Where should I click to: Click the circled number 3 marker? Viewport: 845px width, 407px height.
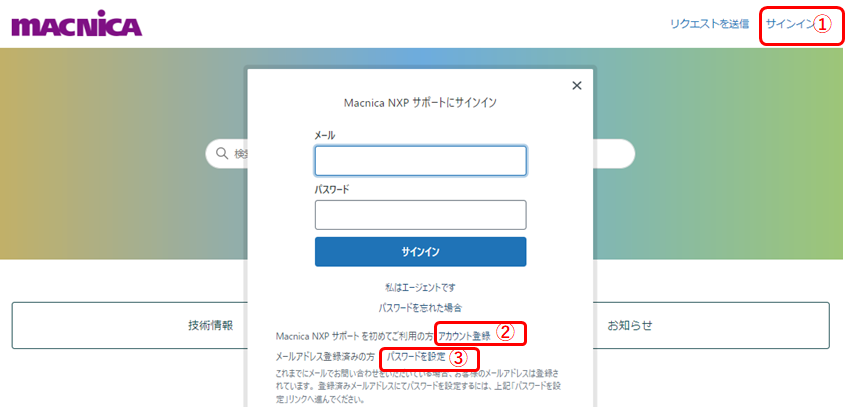457,357
